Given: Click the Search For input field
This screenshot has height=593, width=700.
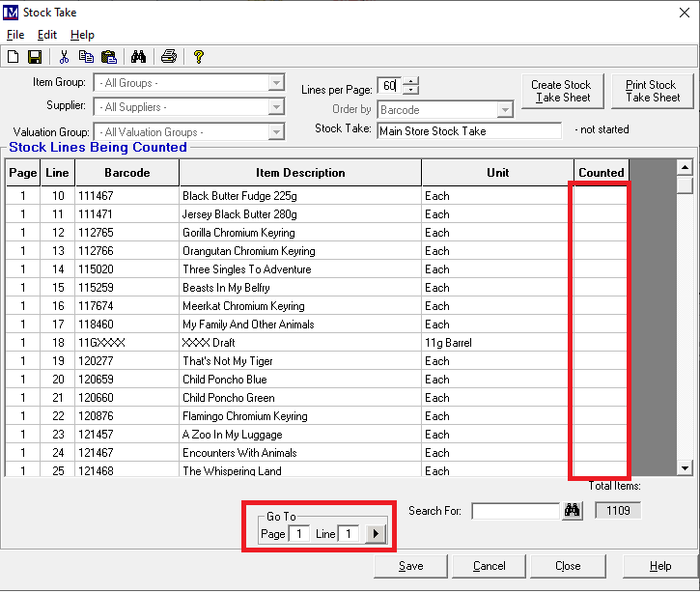Looking at the screenshot, I should pyautogui.click(x=515, y=510).
